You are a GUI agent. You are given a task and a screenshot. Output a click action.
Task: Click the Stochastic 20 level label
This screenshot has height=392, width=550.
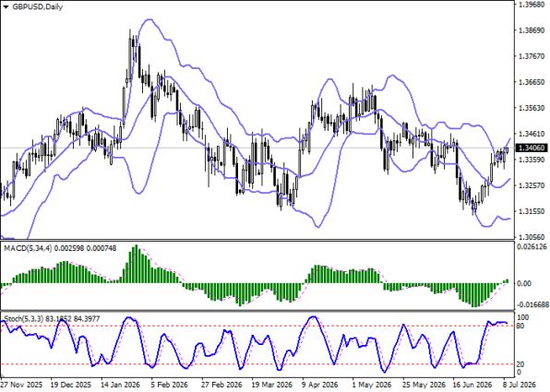click(x=520, y=364)
